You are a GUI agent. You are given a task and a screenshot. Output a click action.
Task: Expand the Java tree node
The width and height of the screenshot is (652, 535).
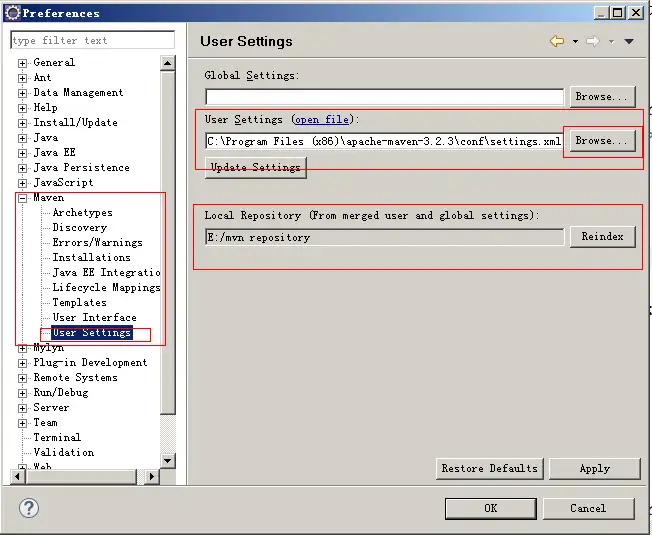[22, 138]
